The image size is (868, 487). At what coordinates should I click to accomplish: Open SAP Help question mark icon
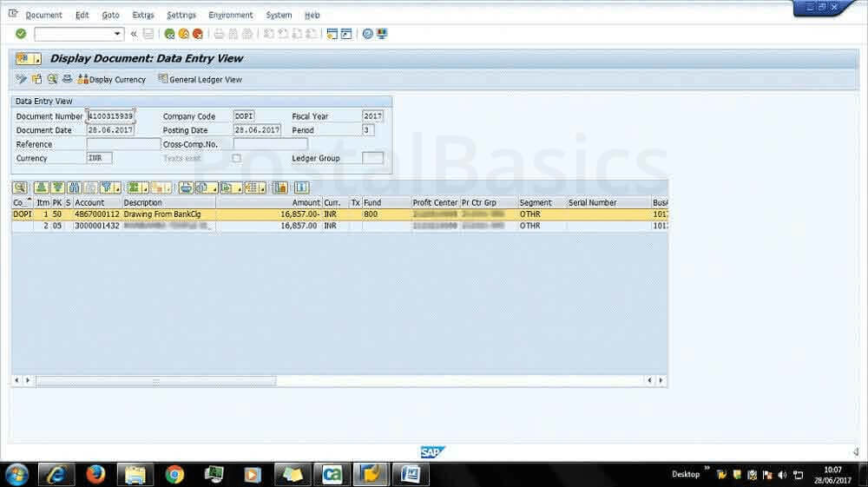click(368, 34)
